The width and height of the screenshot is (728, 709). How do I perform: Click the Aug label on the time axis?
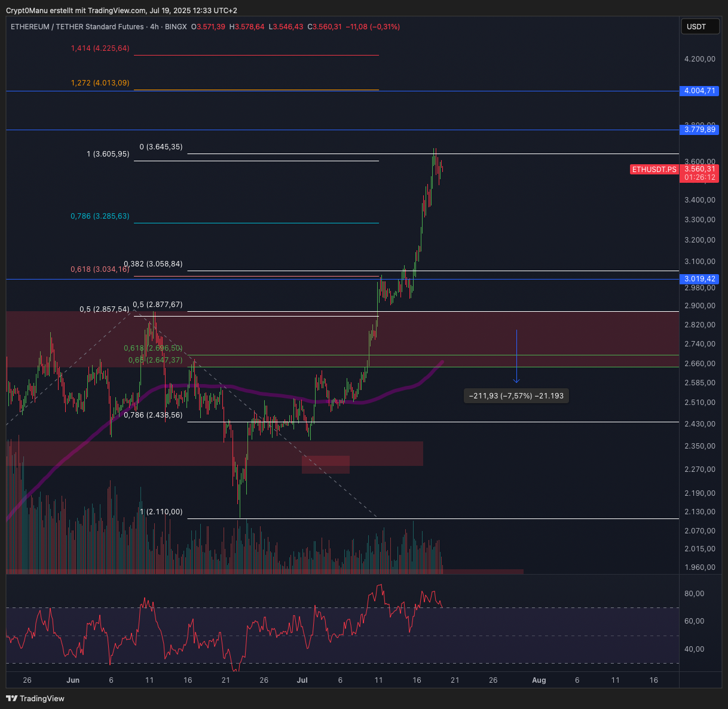pyautogui.click(x=539, y=680)
